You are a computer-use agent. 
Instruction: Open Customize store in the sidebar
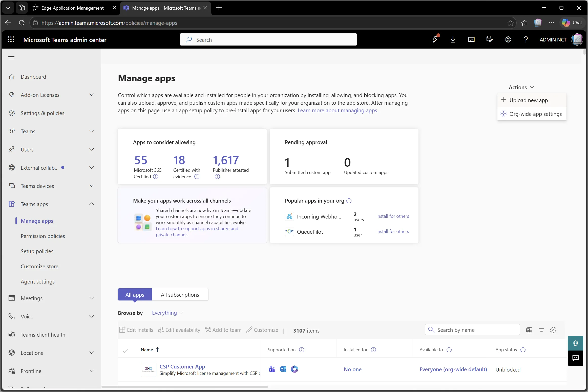(39, 266)
